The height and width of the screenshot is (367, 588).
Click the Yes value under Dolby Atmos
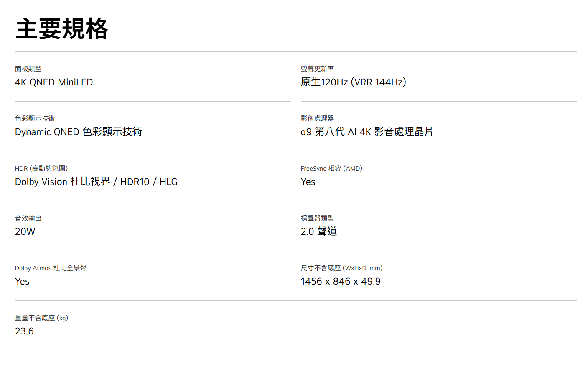tap(22, 281)
